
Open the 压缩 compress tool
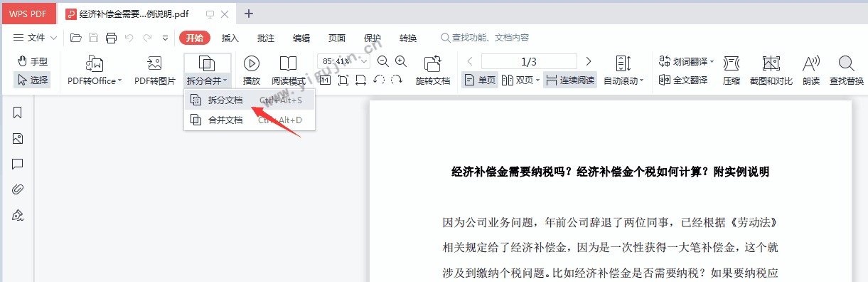(732, 70)
